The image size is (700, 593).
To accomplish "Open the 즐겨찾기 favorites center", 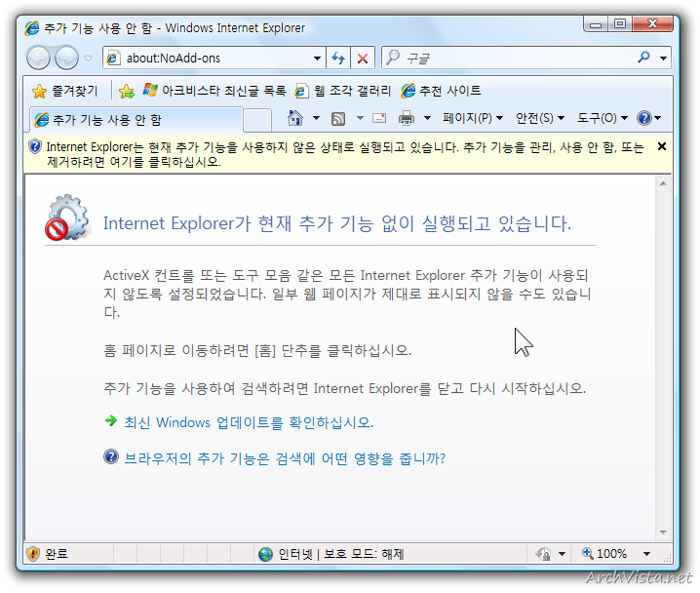I will pos(64,91).
